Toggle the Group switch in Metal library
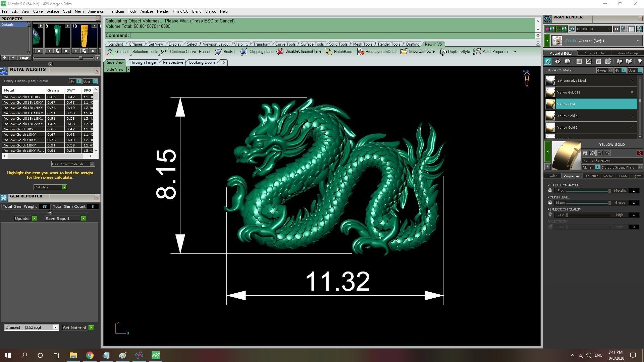Screen dimensions: 644x362 (x=610, y=70)
